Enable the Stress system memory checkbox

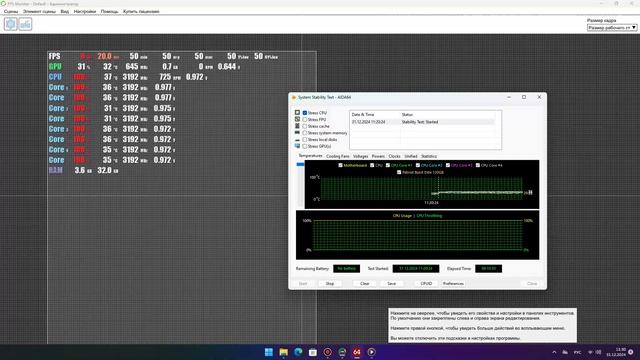(x=304, y=133)
